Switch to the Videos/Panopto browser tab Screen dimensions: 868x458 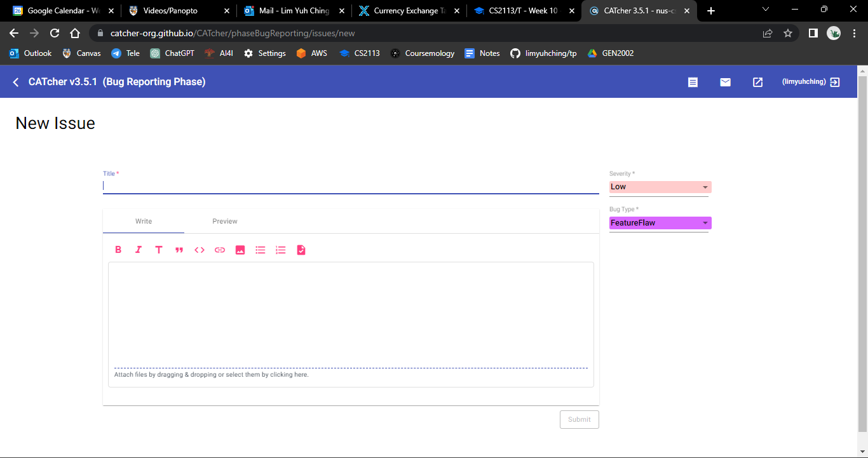pyautogui.click(x=179, y=11)
